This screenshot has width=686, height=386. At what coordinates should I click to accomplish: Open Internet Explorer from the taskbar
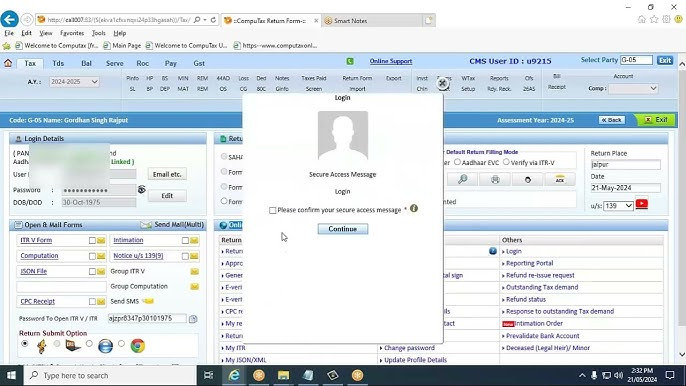click(x=234, y=375)
